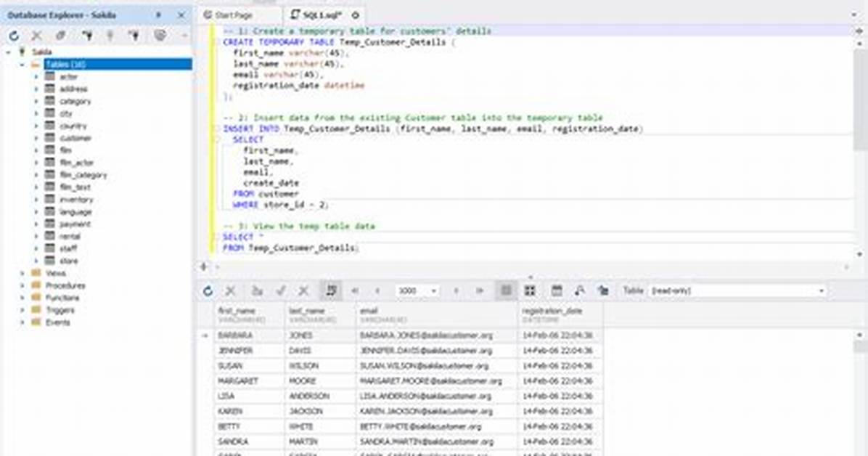Refresh the Database Explorer tree
Viewport: 868px width, 456px height.
click(x=14, y=36)
